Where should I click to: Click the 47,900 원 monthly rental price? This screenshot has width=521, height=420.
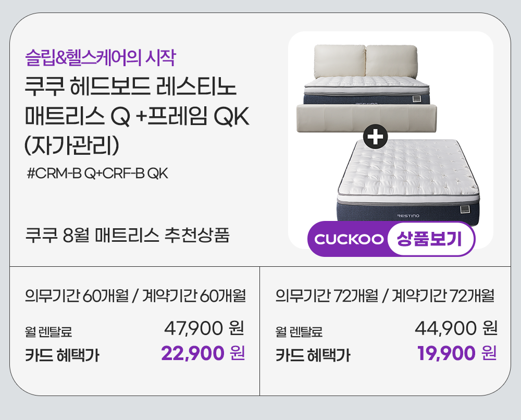tap(204, 328)
